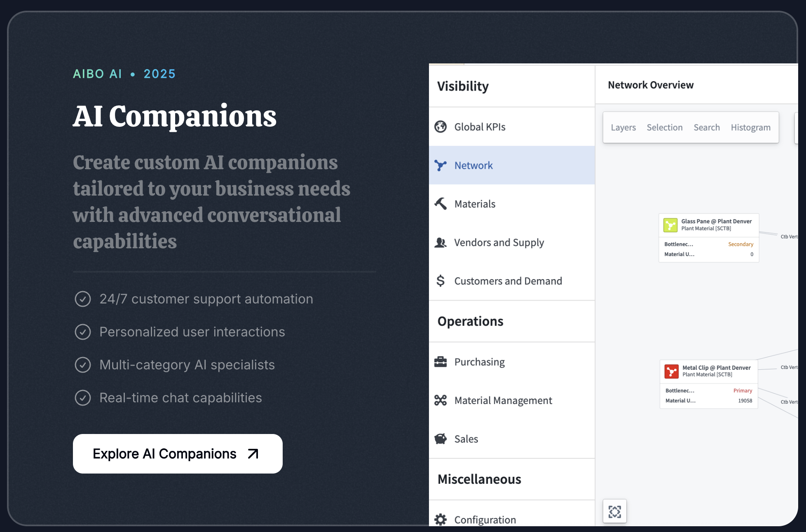Viewport: 806px width, 532px height.
Task: Switch to the Layers tab
Action: (623, 128)
